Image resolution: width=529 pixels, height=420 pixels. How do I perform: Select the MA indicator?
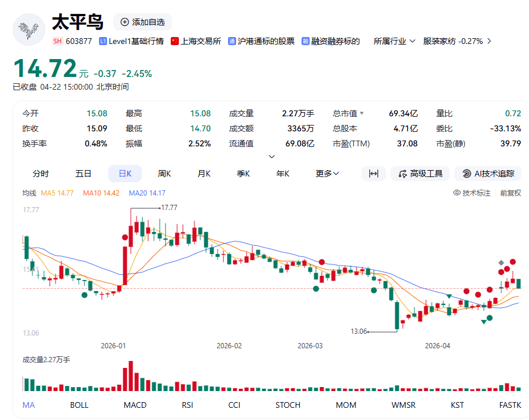pyautogui.click(x=29, y=405)
